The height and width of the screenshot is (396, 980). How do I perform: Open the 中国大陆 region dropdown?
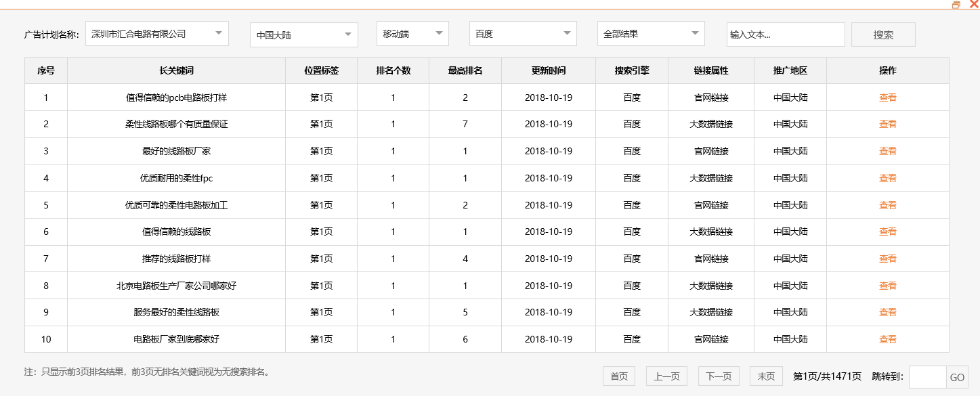pyautogui.click(x=303, y=33)
